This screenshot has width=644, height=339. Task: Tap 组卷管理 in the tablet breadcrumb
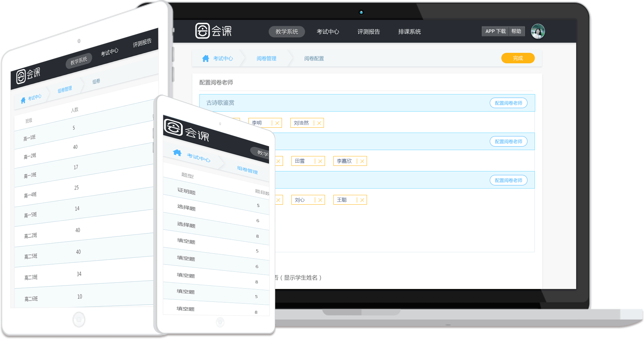[x=65, y=90]
